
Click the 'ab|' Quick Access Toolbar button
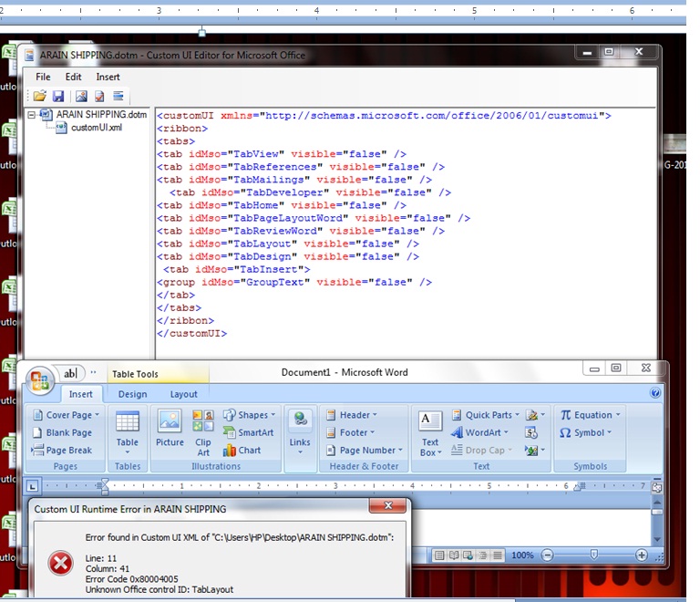(x=70, y=373)
